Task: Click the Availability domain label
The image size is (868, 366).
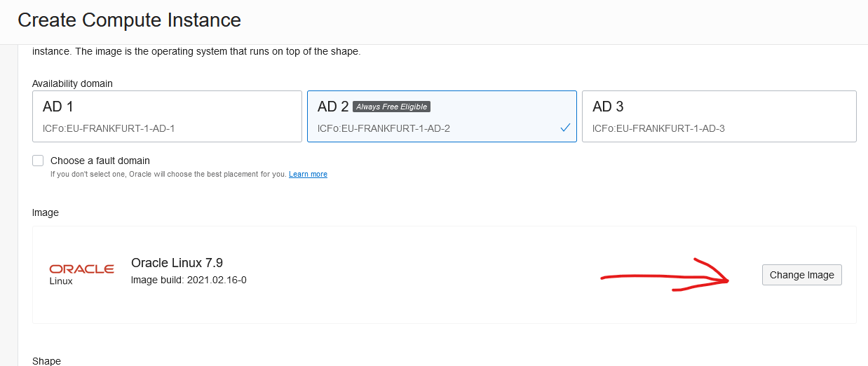Action: click(x=72, y=83)
